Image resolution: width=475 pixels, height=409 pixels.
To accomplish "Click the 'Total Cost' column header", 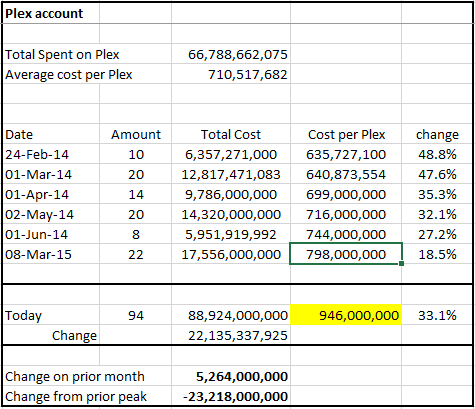I will pos(231,134).
